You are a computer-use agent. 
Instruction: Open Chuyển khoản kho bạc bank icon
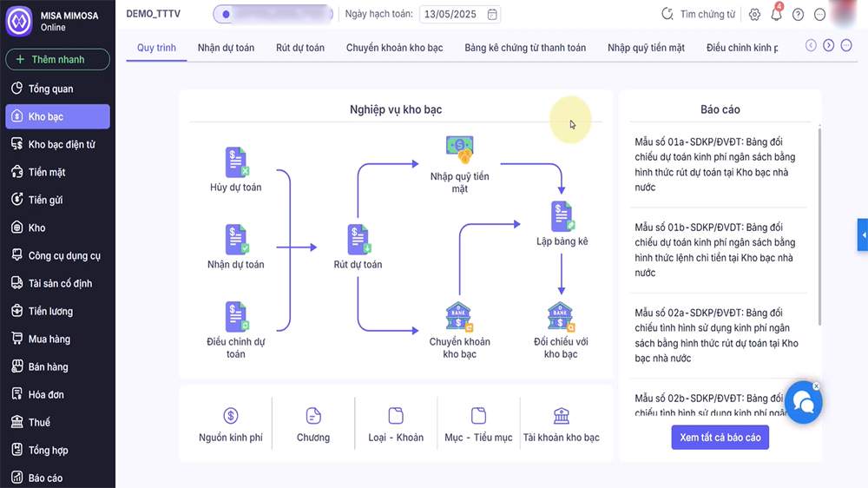(x=459, y=317)
